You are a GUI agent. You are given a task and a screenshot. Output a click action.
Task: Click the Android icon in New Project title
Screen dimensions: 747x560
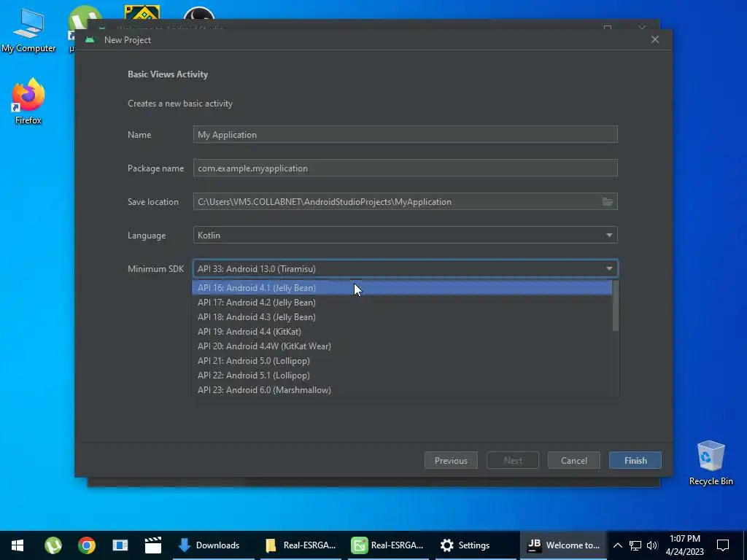click(90, 40)
